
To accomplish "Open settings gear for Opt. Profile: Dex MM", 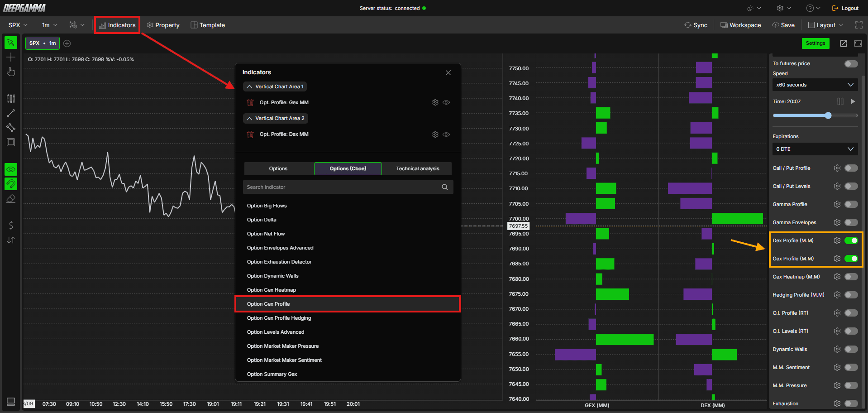I will tap(435, 134).
